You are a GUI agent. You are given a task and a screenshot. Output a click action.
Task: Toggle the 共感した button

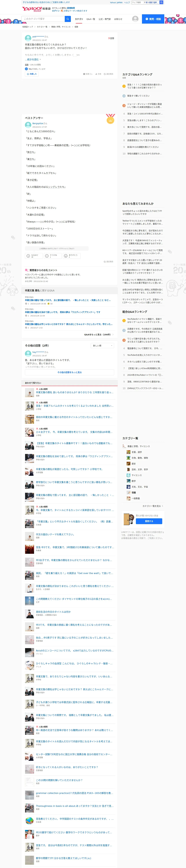click(x=31, y=74)
